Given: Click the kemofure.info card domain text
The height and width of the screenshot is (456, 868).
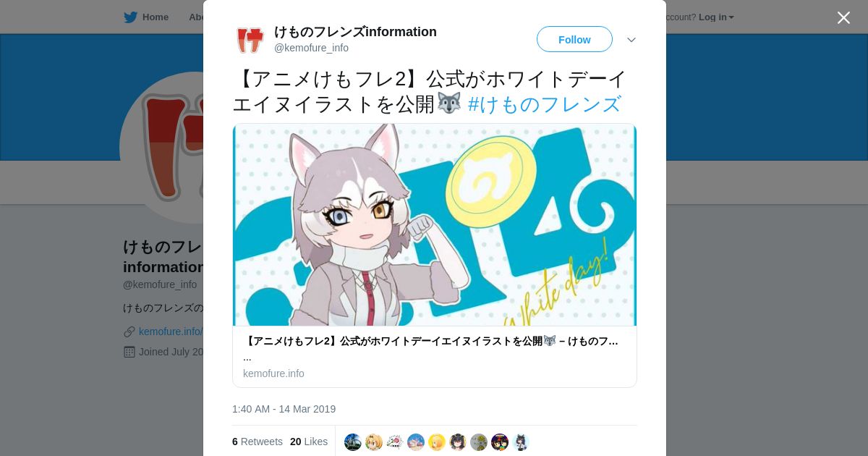Looking at the screenshot, I should (x=273, y=373).
